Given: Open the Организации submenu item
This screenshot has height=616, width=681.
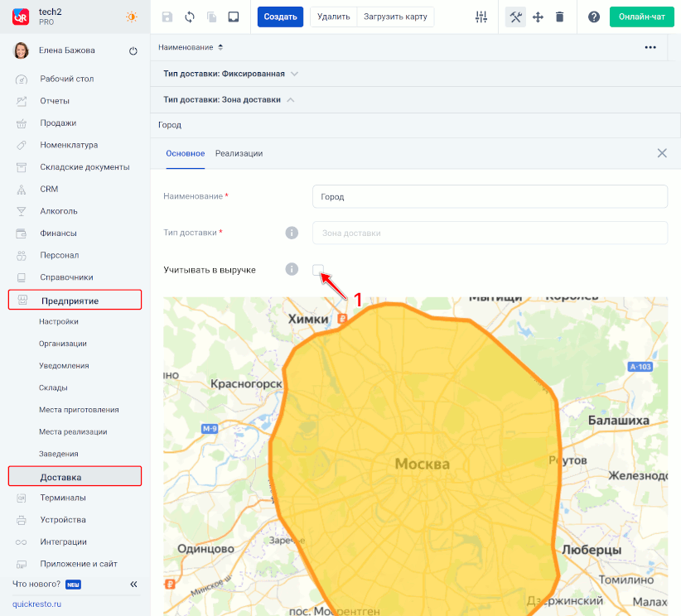Looking at the screenshot, I should tap(62, 344).
